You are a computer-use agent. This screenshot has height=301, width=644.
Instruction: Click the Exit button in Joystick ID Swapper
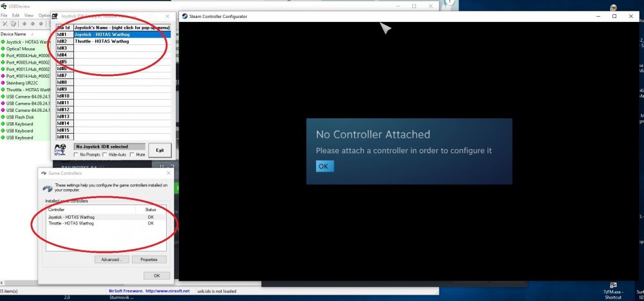point(160,150)
